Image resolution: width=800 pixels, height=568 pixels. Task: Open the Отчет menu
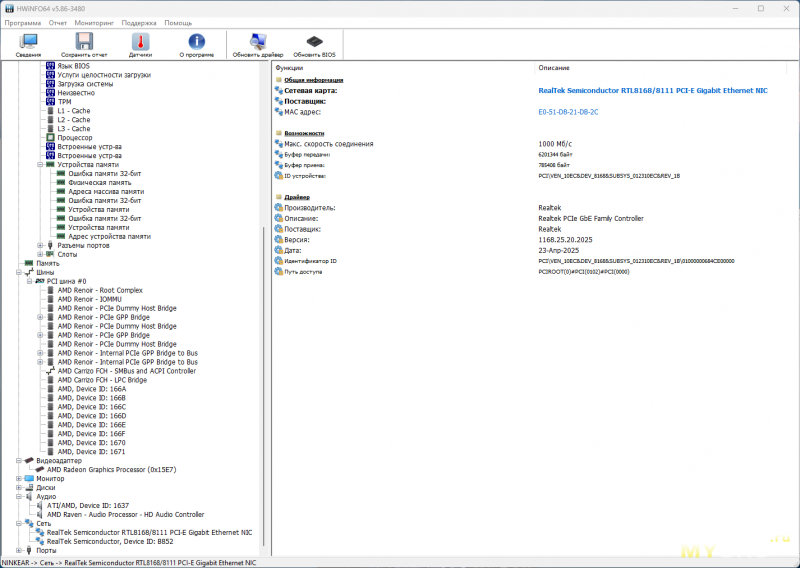click(x=58, y=23)
